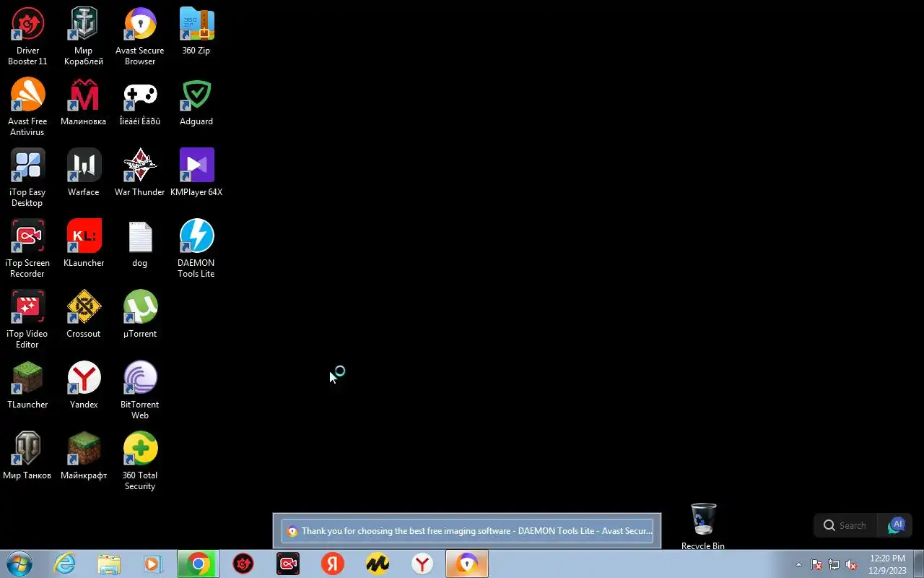
Task: Open the yellow Yandex Market taskbar icon
Action: [378, 564]
